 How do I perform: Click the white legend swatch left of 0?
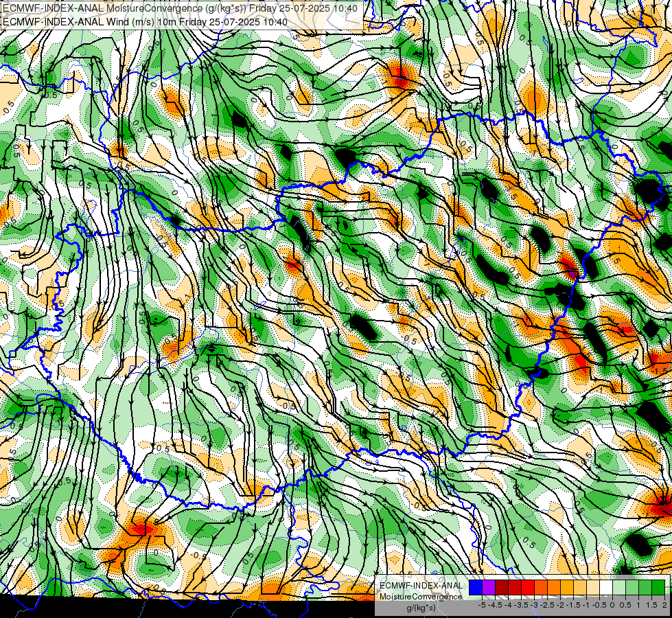[606, 588]
